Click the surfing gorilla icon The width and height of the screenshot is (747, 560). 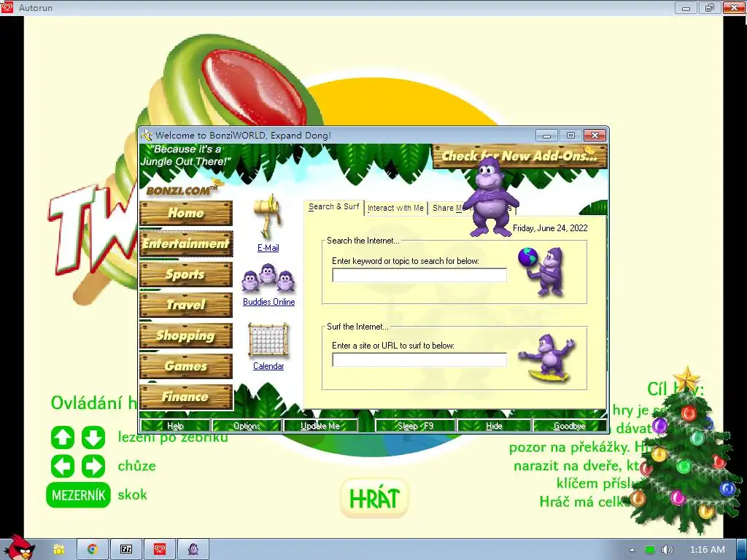point(548,358)
